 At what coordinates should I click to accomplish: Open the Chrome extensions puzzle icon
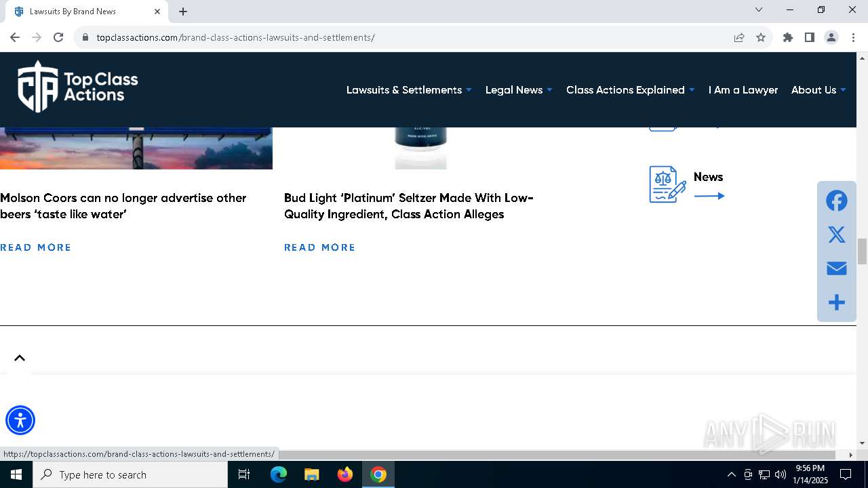pos(788,37)
